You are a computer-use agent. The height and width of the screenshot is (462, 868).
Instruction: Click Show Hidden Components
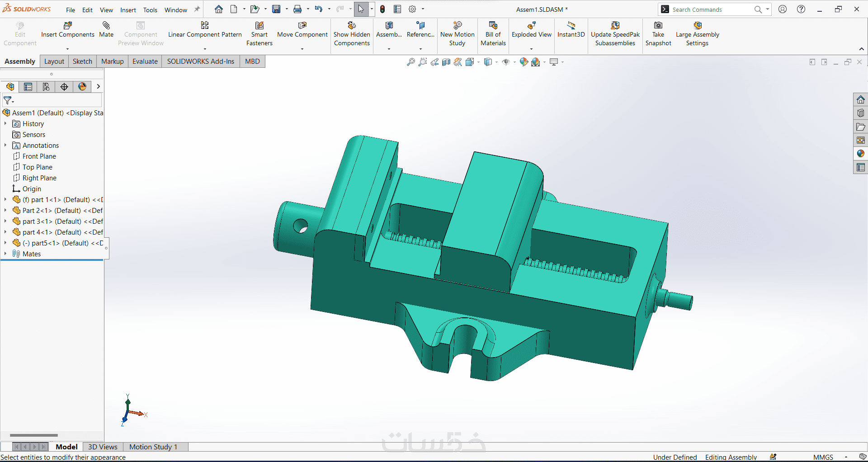pyautogui.click(x=352, y=34)
